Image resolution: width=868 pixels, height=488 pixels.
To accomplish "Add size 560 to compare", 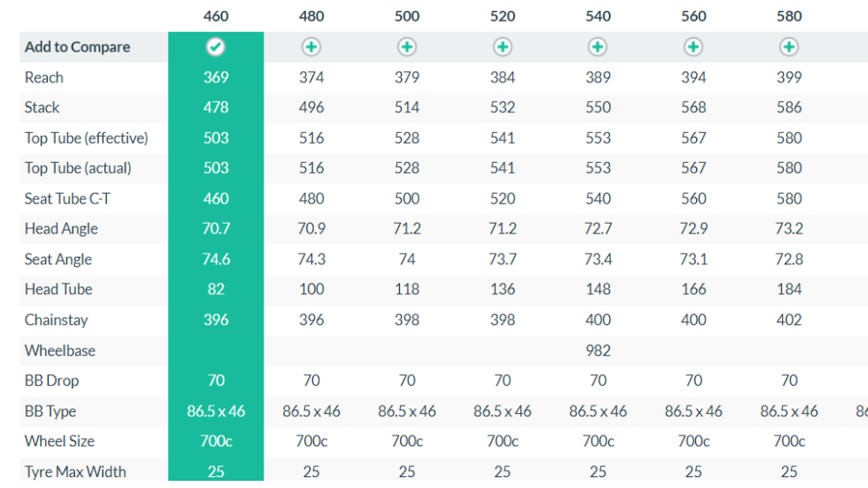I will click(x=693, y=47).
